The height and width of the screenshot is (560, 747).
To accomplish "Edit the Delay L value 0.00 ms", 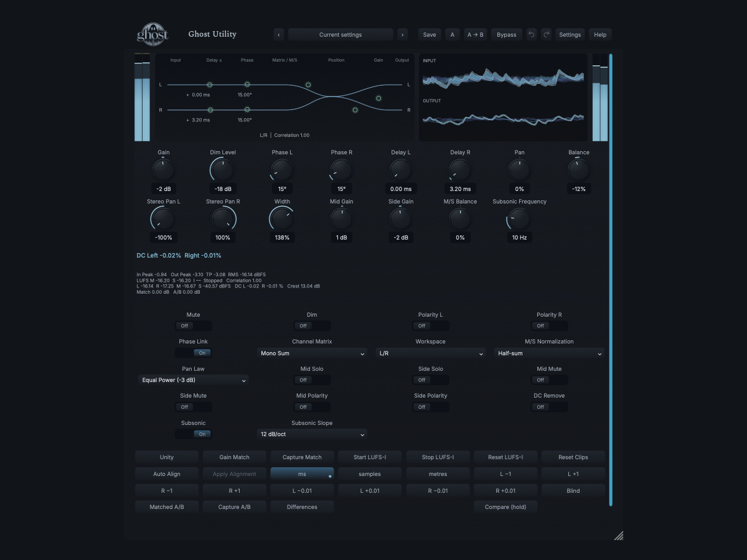I will point(401,189).
